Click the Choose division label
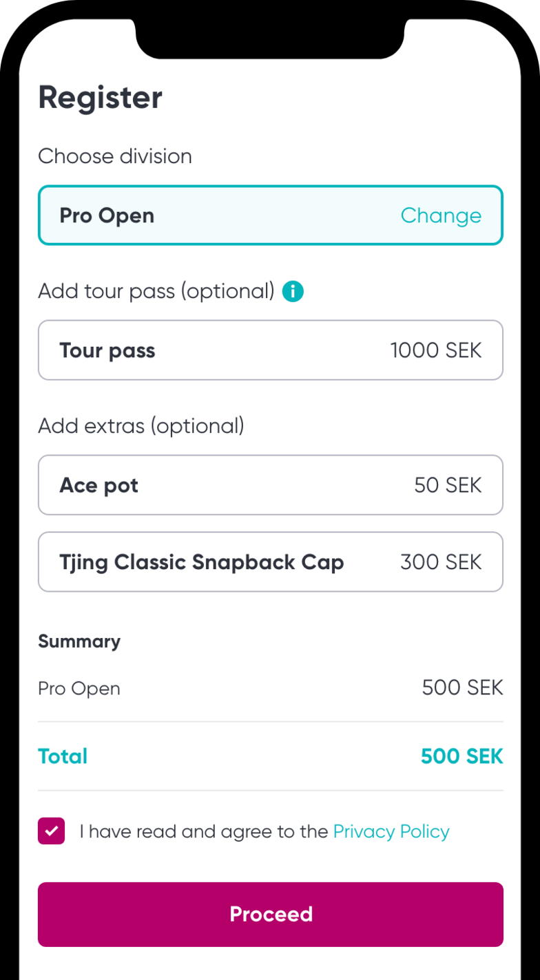The image size is (540, 980). [x=115, y=156]
